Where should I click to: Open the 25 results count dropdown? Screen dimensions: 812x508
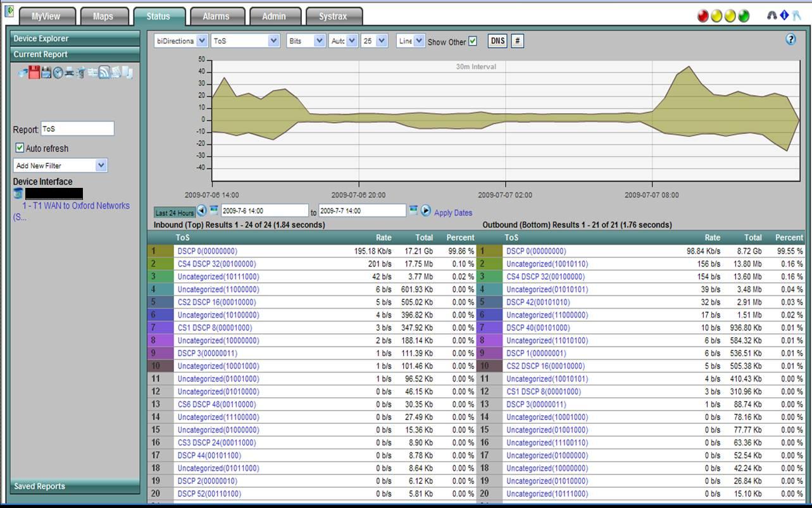pyautogui.click(x=374, y=40)
